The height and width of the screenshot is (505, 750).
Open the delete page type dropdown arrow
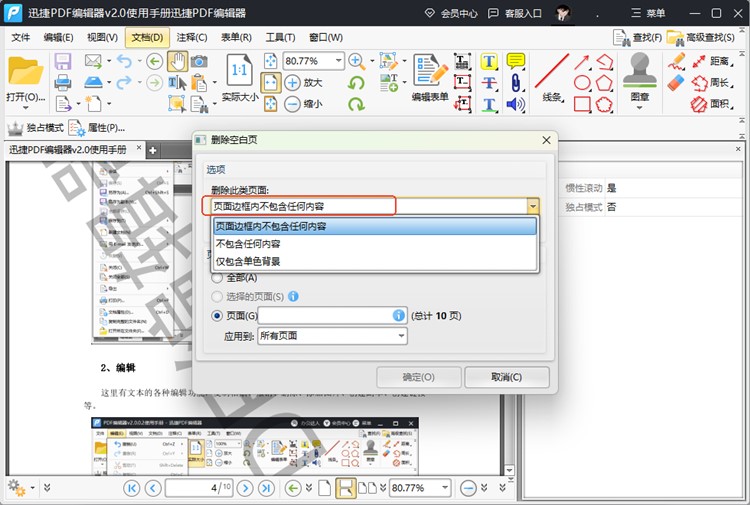click(532, 207)
